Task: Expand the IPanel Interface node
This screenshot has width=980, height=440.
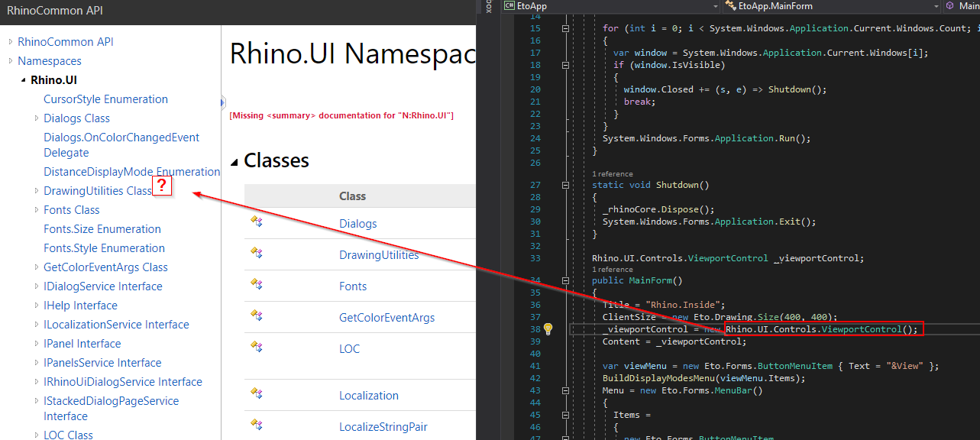Action: pyautogui.click(x=36, y=344)
